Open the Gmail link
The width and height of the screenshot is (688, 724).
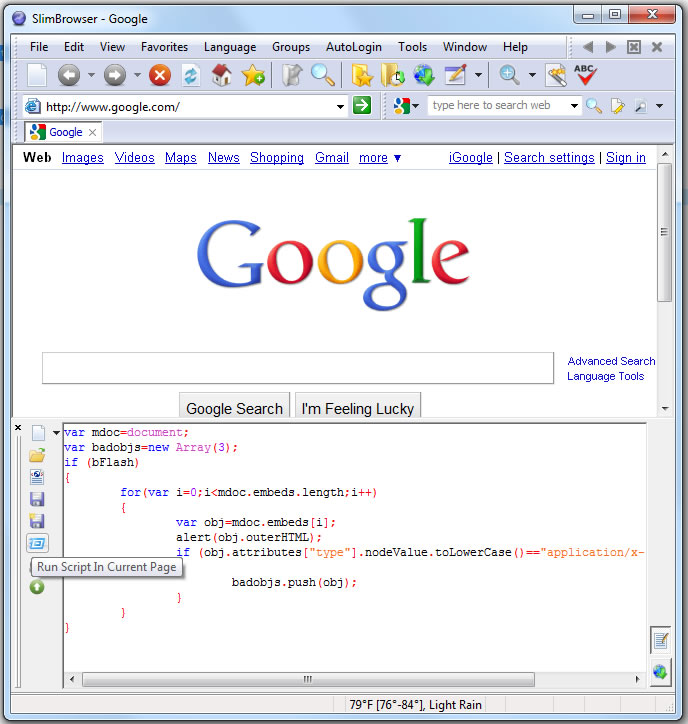click(x=332, y=158)
